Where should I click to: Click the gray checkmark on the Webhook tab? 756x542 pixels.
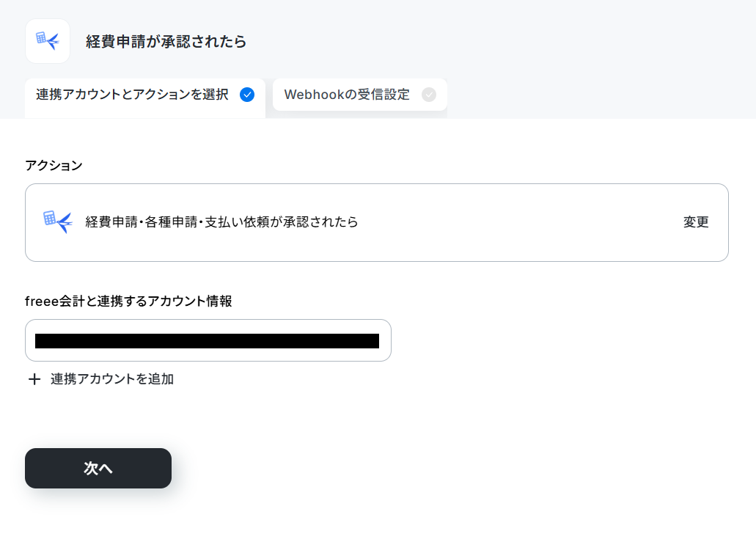pos(429,95)
